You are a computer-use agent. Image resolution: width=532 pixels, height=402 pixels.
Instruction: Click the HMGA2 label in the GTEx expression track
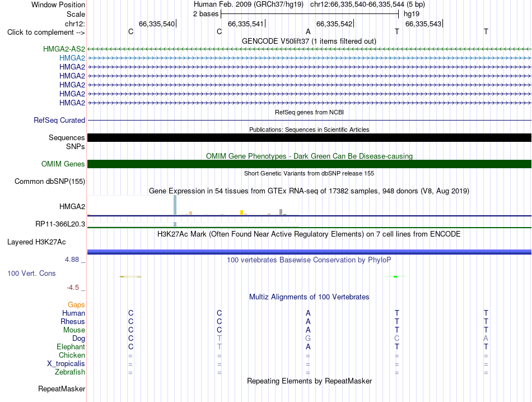tap(72, 207)
